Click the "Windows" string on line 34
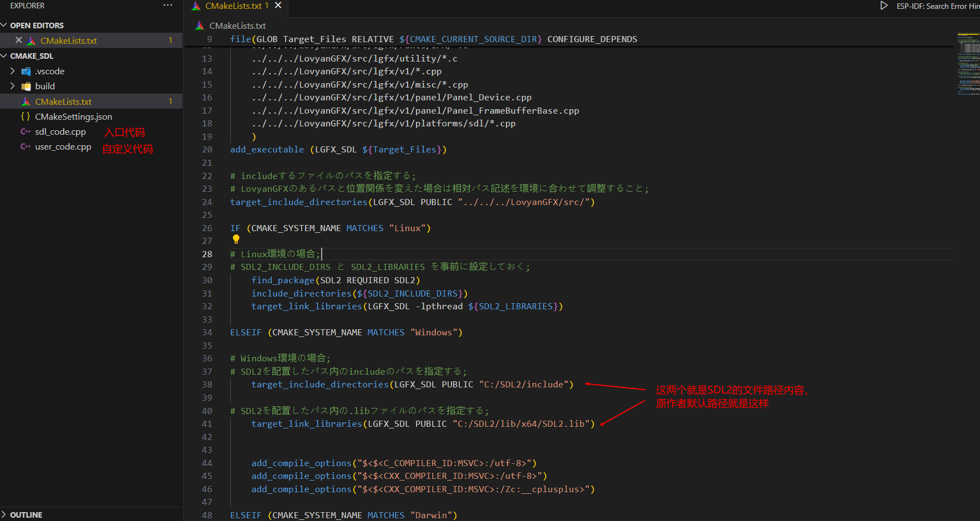Image resolution: width=980 pixels, height=521 pixels. 434,333
